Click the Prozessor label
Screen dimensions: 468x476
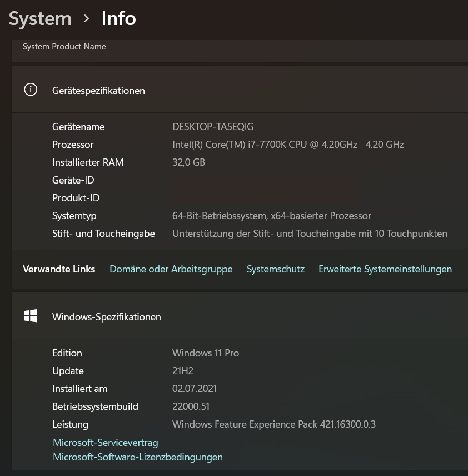pos(73,145)
